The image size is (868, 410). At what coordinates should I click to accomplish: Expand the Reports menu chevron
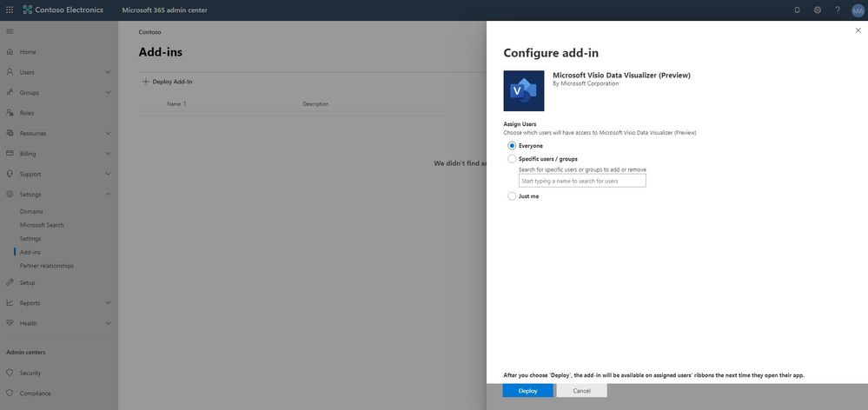click(108, 302)
